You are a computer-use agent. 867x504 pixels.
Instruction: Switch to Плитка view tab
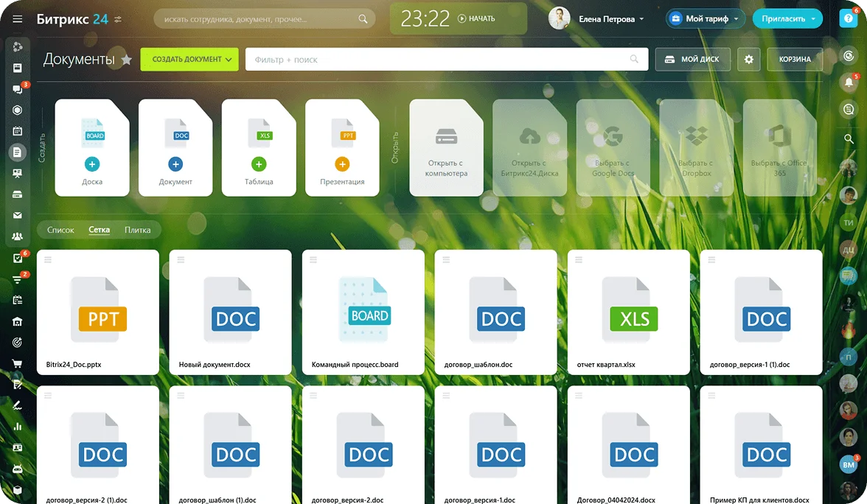tap(137, 230)
